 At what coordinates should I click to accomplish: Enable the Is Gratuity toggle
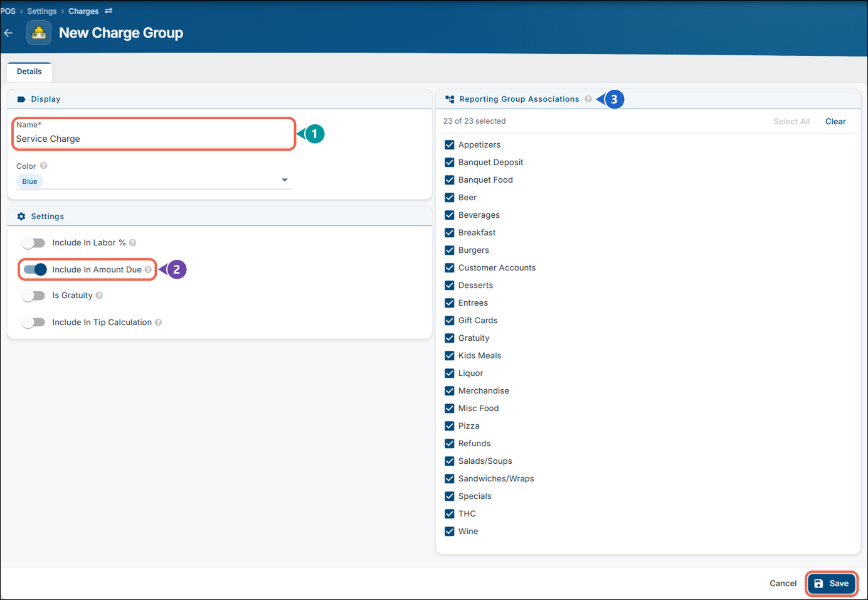[33, 295]
